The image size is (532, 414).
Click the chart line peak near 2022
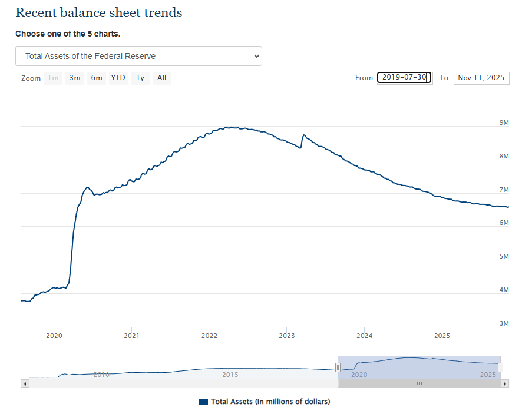click(229, 127)
